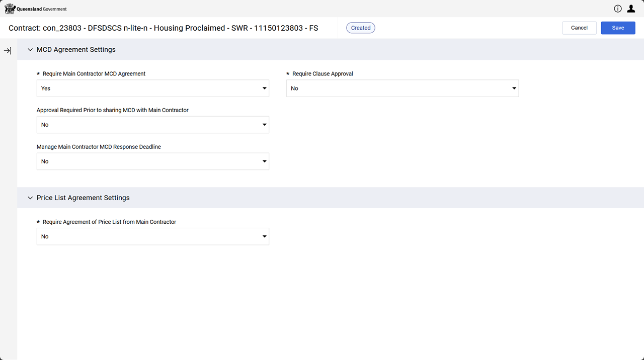
Task: Click the Manage Main Contractor MCD Response Deadline label
Action: point(99,147)
